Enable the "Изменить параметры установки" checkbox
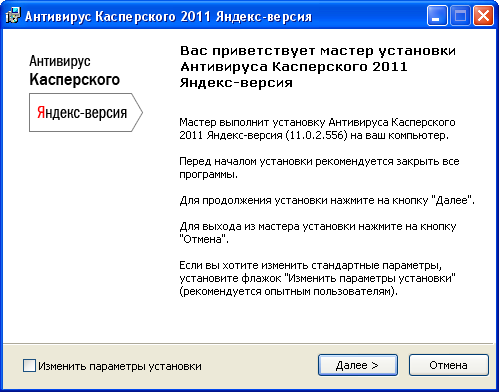 pos(29,365)
